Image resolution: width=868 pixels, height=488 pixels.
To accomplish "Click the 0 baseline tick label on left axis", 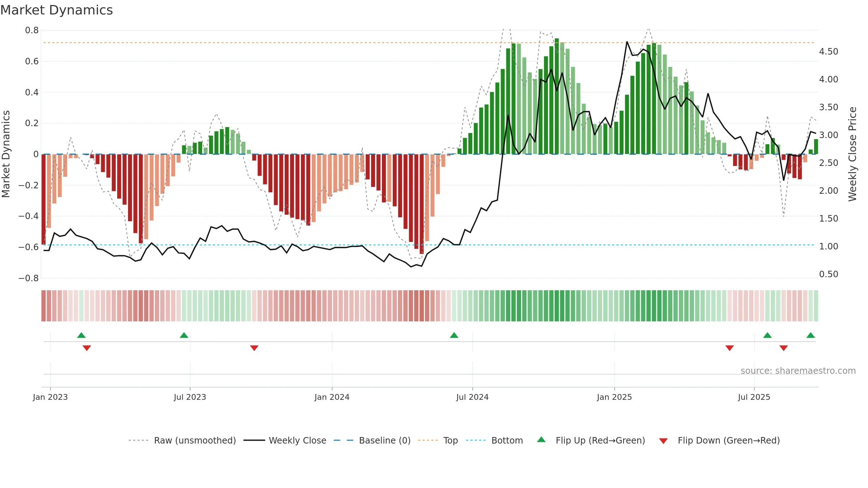I will pos(36,154).
